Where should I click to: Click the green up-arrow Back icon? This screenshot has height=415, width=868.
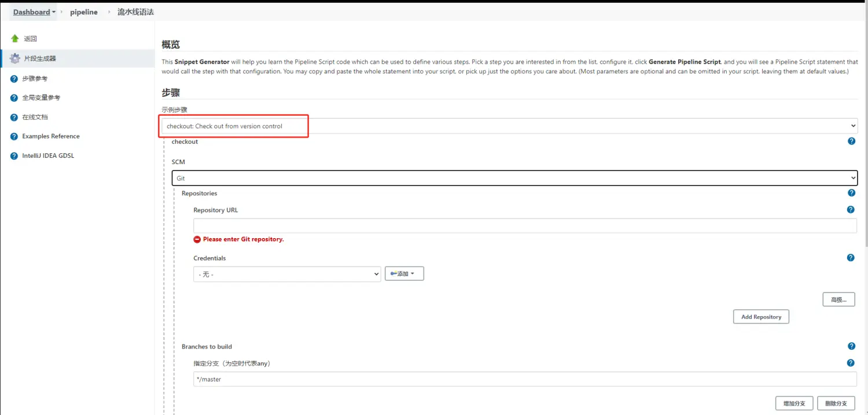pyautogui.click(x=15, y=39)
